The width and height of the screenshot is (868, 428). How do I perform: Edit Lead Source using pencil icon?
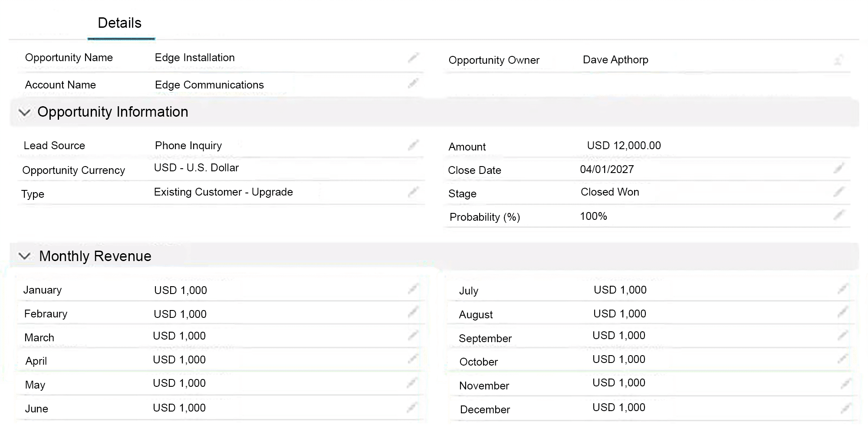click(x=413, y=145)
